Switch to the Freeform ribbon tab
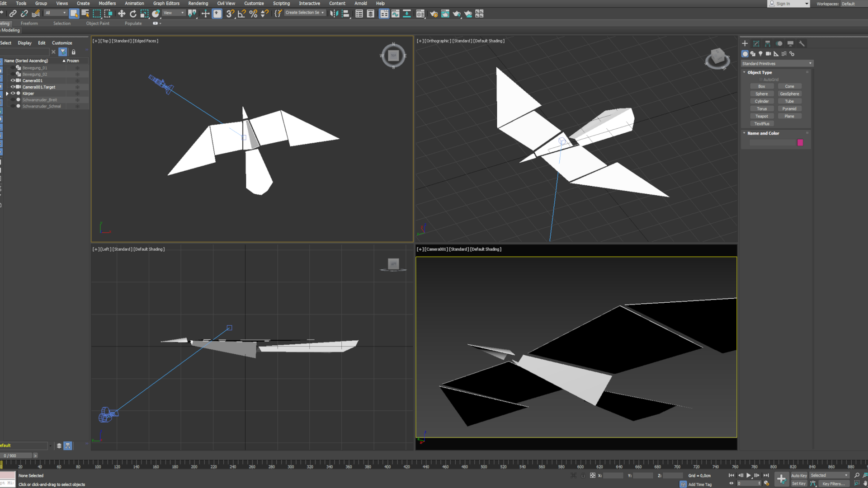Viewport: 868px width, 488px height. coord(29,23)
